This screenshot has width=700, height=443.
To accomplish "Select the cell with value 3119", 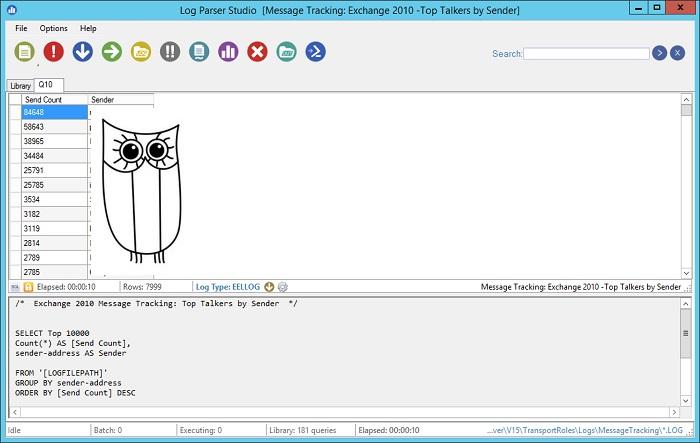I will pos(54,228).
